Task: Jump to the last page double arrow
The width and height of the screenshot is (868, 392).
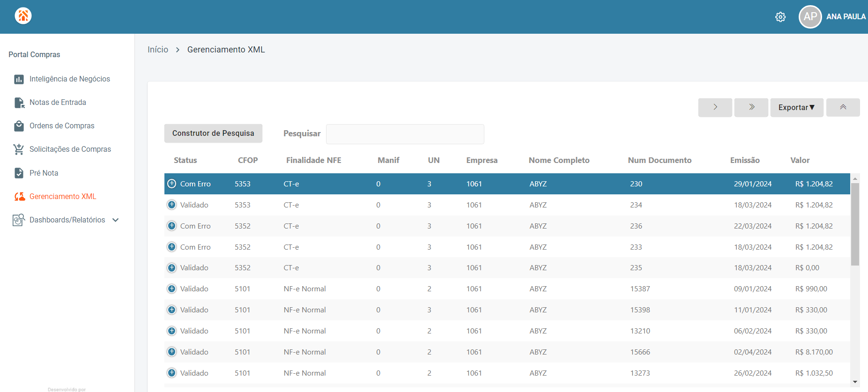Action: point(751,108)
